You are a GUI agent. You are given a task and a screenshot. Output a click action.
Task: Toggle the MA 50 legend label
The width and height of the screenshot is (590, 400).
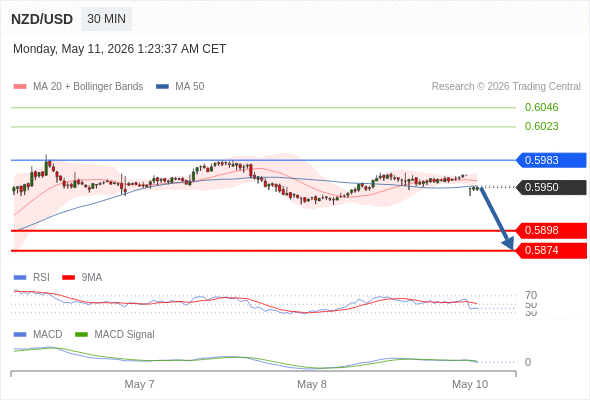tap(190, 87)
